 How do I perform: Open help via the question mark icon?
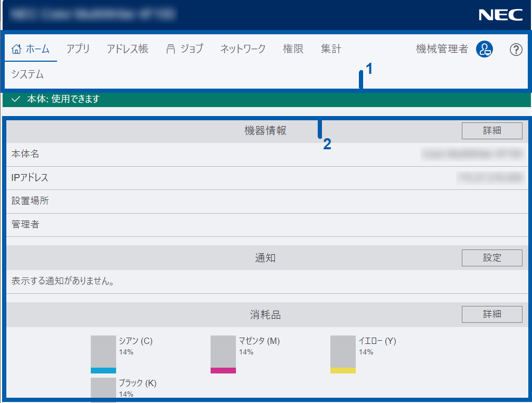tap(516, 50)
